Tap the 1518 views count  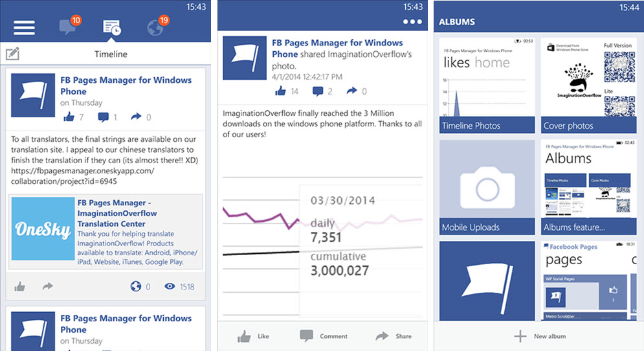[x=187, y=287]
